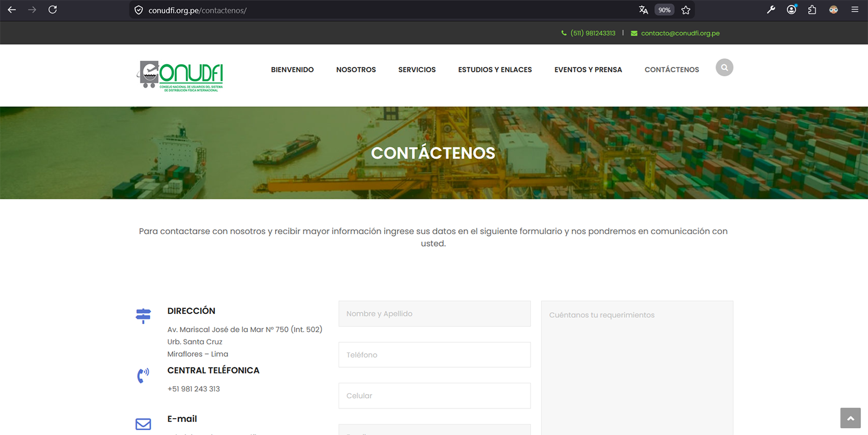Click the CONUDFI logo
The image size is (868, 435).
click(180, 75)
